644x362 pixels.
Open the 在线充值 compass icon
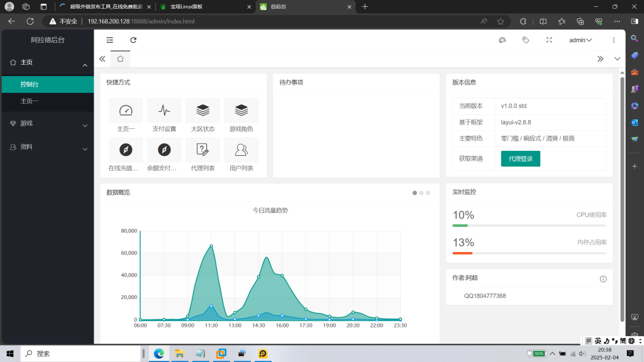click(x=125, y=150)
